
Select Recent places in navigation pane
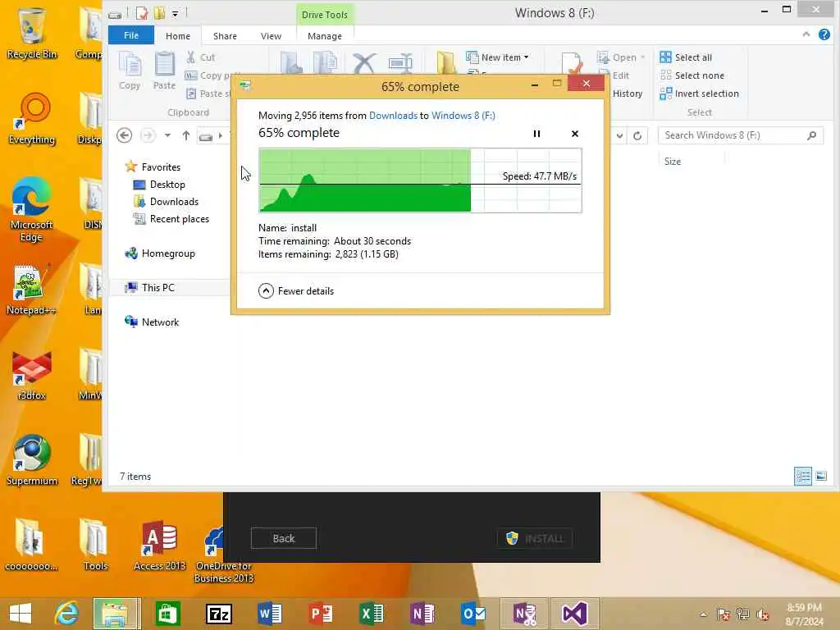click(x=171, y=218)
